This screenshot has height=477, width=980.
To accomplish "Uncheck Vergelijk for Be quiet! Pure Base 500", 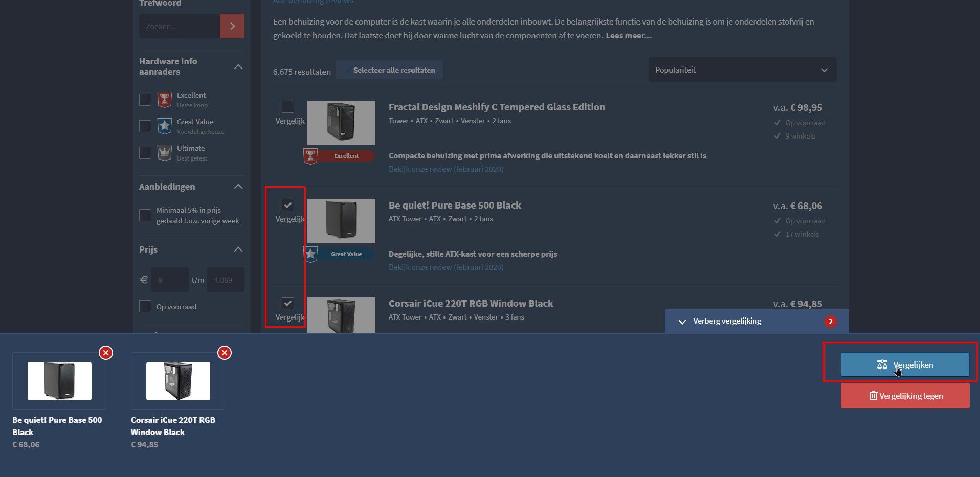I will coord(288,205).
